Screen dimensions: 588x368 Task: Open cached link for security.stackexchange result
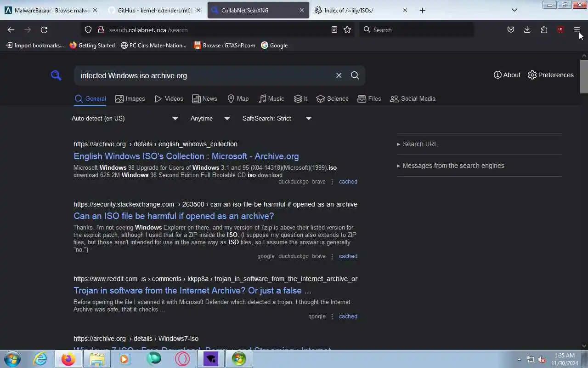(x=348, y=256)
